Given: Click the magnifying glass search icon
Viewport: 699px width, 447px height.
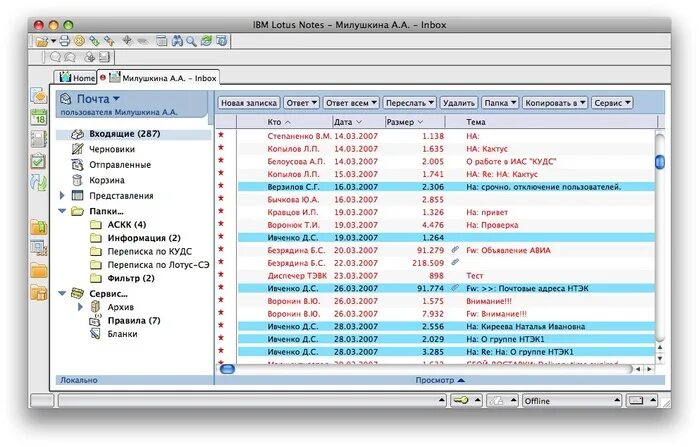Looking at the screenshot, I should tap(191, 41).
